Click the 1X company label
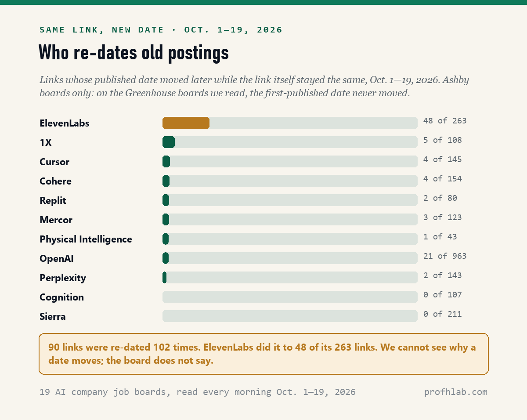Image resolution: width=527 pixels, height=420 pixels. 46,143
